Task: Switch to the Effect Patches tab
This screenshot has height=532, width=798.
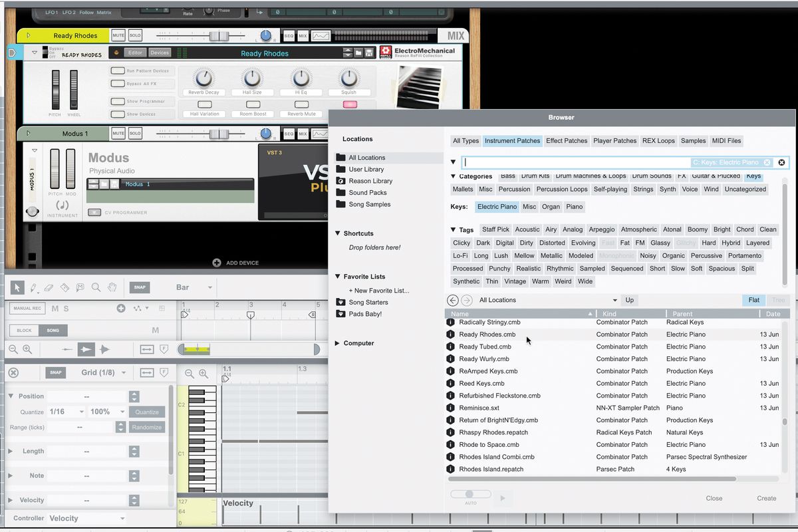Action: (567, 140)
